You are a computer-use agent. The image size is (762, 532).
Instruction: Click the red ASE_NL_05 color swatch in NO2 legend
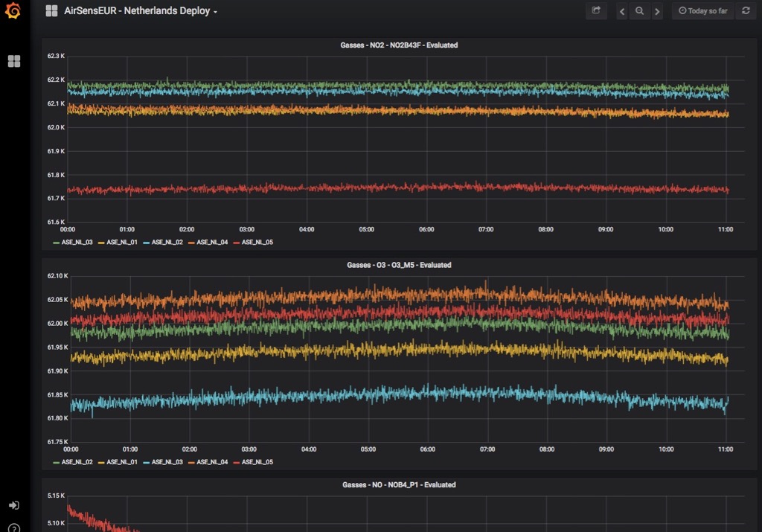[237, 243]
